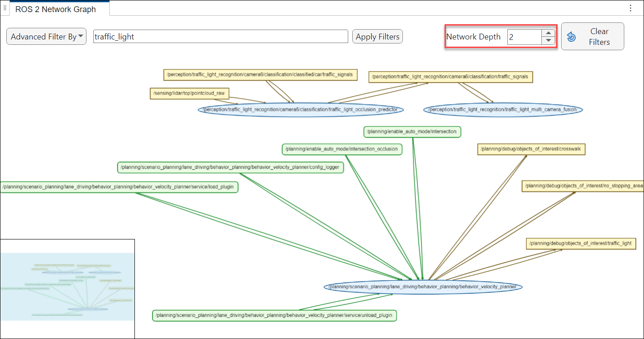Screen dimensions: 644x339
Task: Click in the traffic_light filter text field
Action: coord(220,37)
